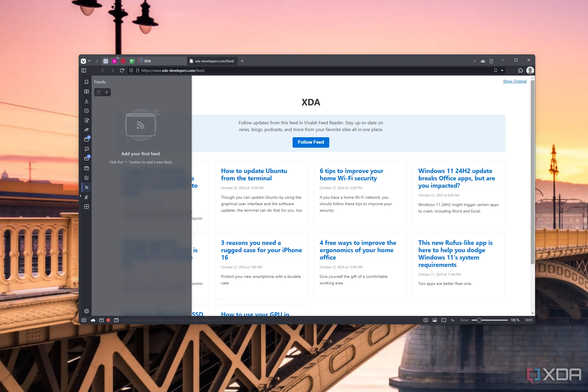Viewport: 588px width, 392px height.
Task: Expand the Vivaldi menu dropdown arrow
Action: tap(89, 61)
